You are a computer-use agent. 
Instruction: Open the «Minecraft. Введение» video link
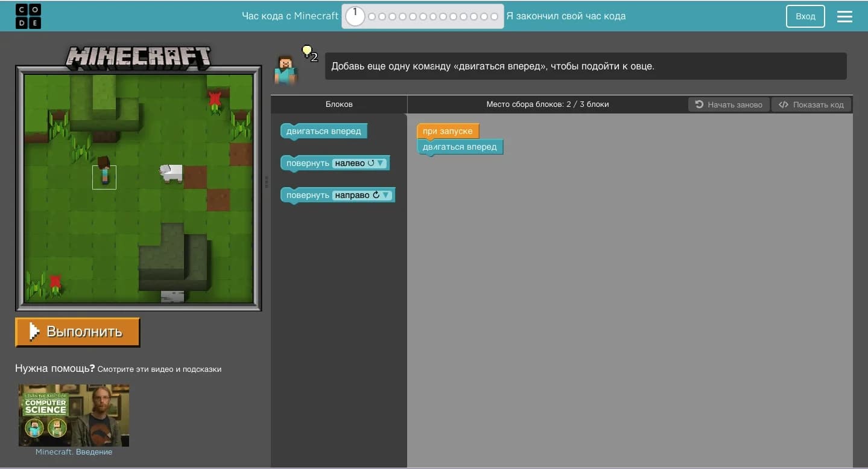pyautogui.click(x=74, y=451)
